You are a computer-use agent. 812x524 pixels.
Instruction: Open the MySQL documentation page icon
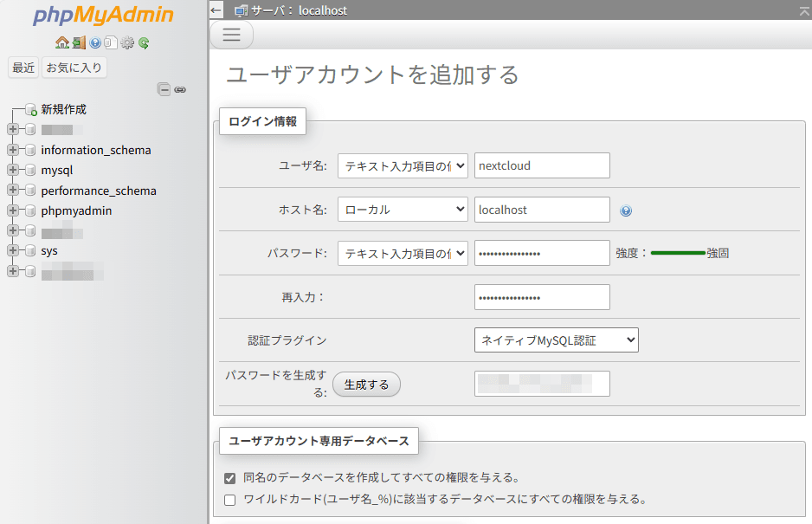click(x=111, y=42)
